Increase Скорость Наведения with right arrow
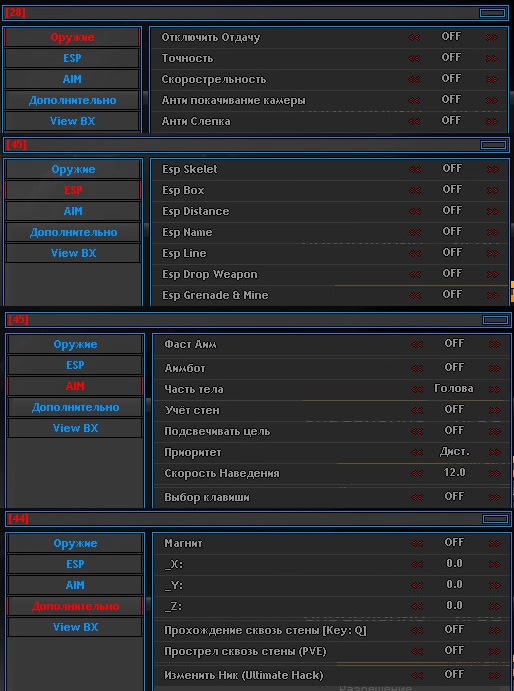The height and width of the screenshot is (691, 514). pyautogui.click(x=494, y=473)
